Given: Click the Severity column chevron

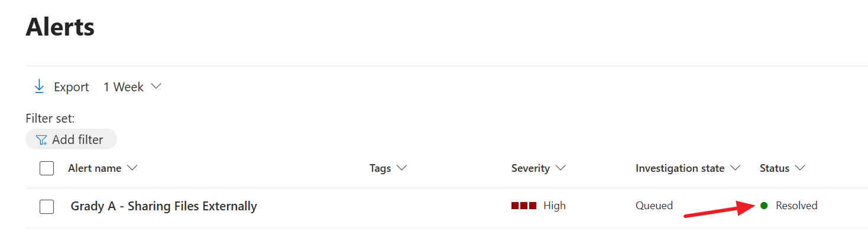Looking at the screenshot, I should pyautogui.click(x=561, y=168).
